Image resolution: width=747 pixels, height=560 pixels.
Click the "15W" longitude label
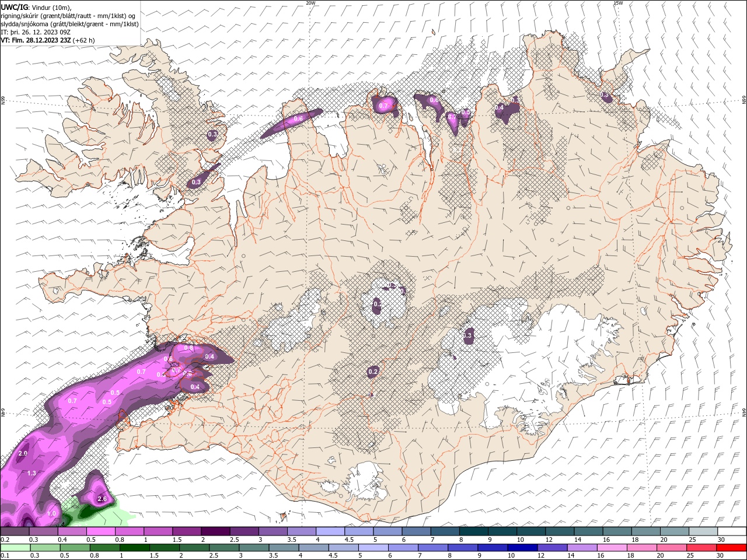(618, 3)
